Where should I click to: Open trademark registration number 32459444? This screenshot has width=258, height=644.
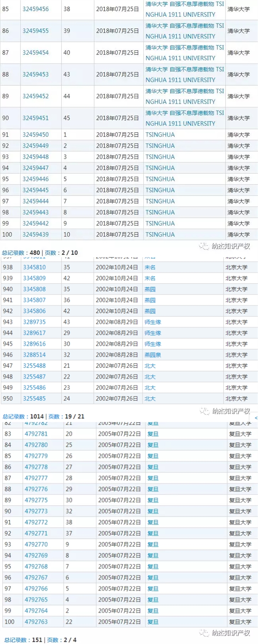tap(36, 201)
